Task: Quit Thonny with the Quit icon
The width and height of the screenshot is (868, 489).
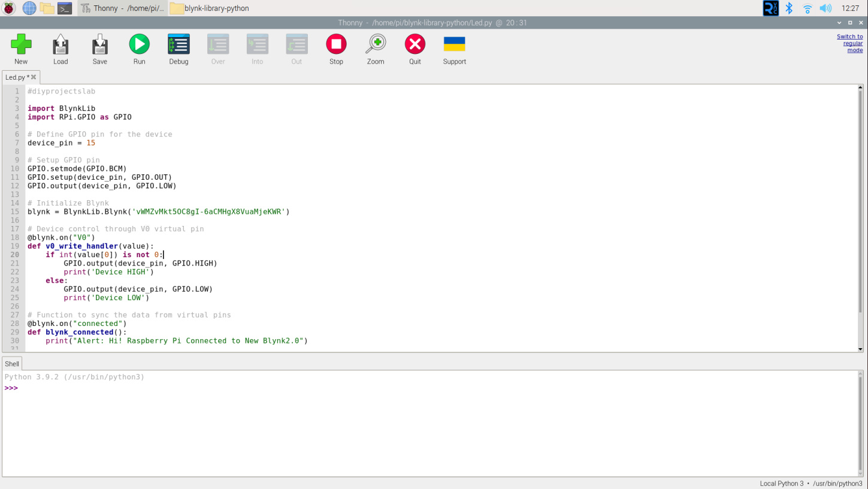Action: click(x=415, y=49)
